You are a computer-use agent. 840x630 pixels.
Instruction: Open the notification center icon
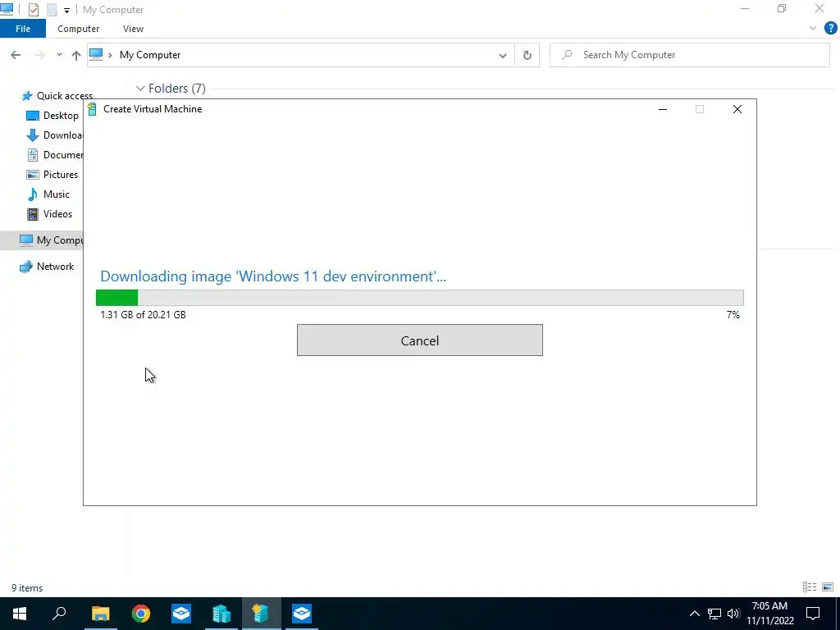click(x=813, y=614)
